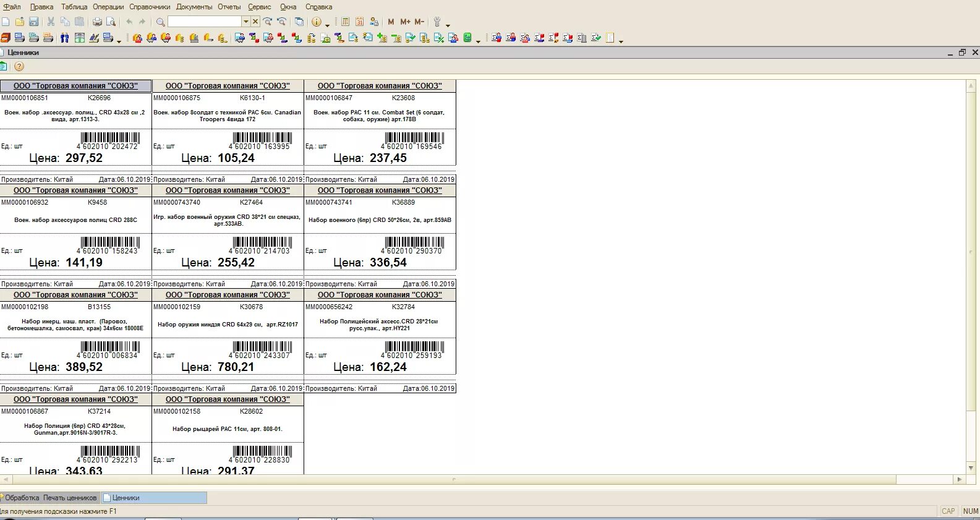Click the notepad list icon at toolbar end
The image size is (980, 520).
(610, 38)
